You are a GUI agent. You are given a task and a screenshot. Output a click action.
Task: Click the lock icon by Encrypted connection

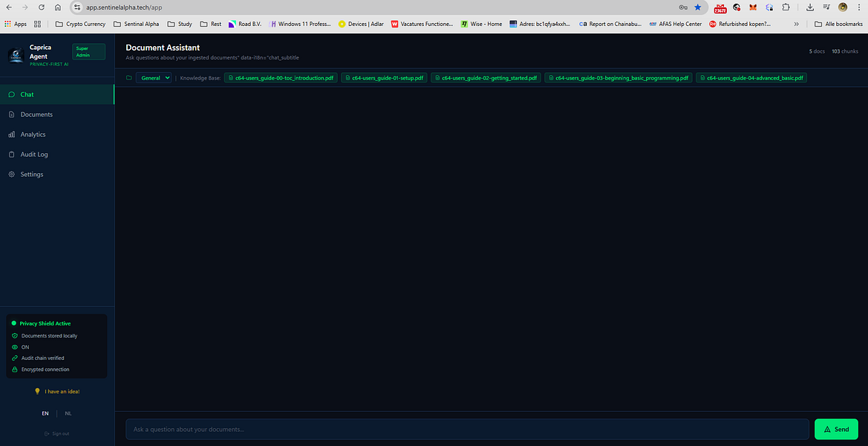click(x=14, y=369)
